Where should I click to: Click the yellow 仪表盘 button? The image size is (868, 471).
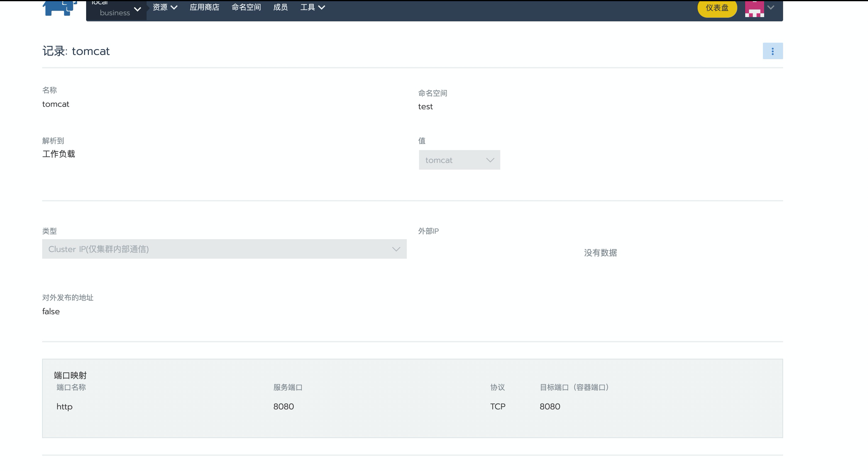(717, 8)
